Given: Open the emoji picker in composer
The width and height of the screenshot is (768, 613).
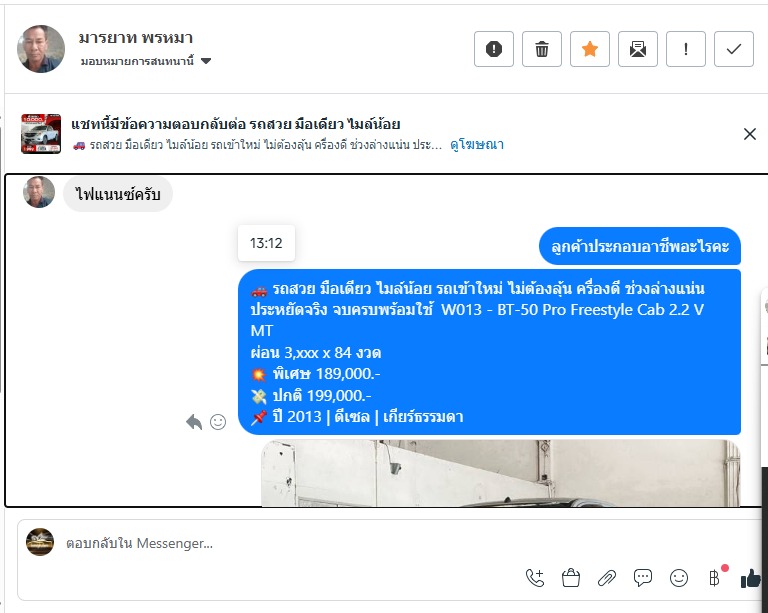Looking at the screenshot, I should click(679, 578).
